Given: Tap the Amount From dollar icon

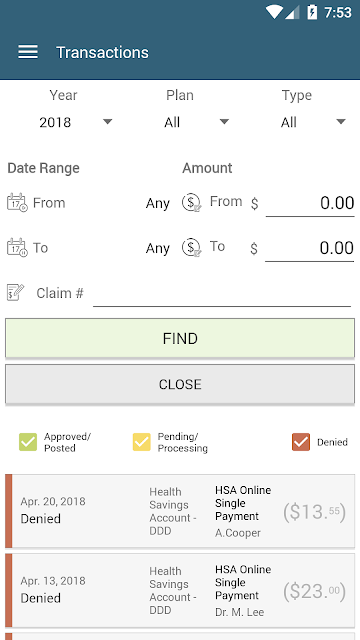Looking at the screenshot, I should (191, 202).
